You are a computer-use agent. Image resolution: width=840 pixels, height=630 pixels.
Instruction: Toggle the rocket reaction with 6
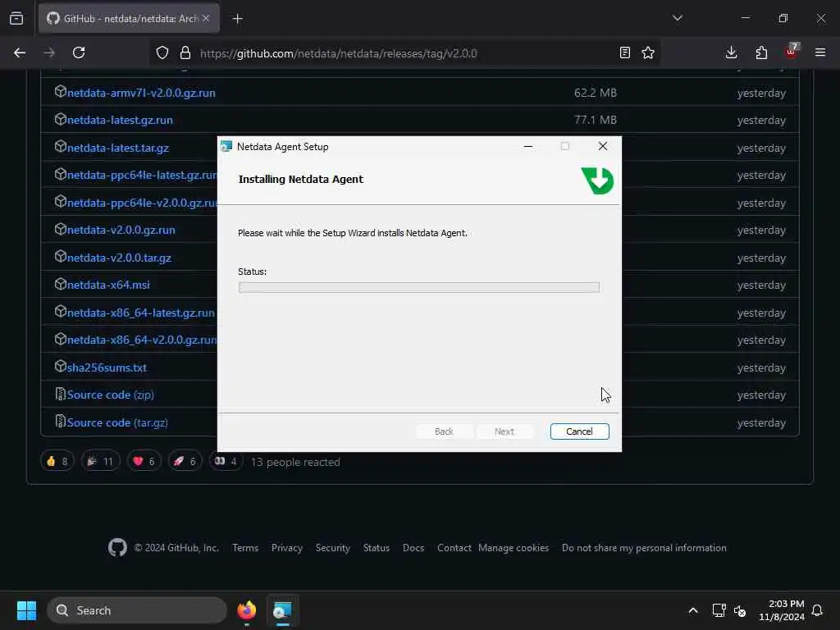click(x=185, y=461)
